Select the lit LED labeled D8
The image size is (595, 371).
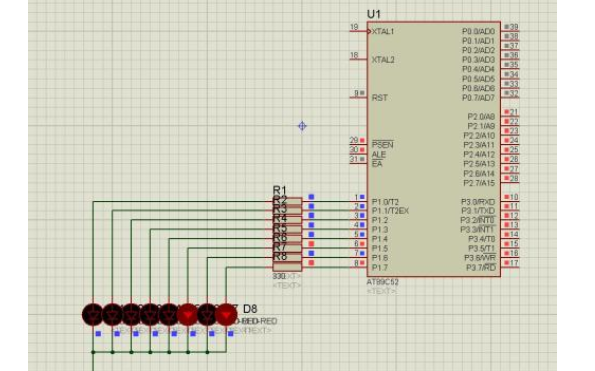point(226,314)
